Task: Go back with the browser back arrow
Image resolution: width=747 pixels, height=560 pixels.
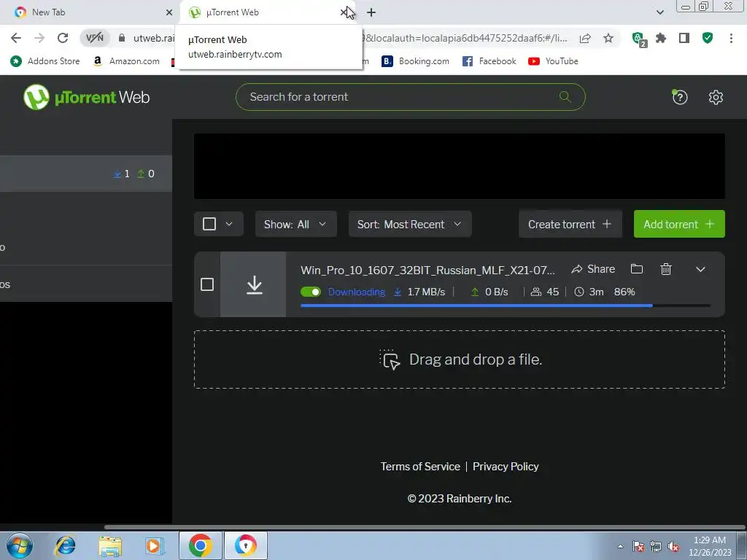Action: point(16,38)
